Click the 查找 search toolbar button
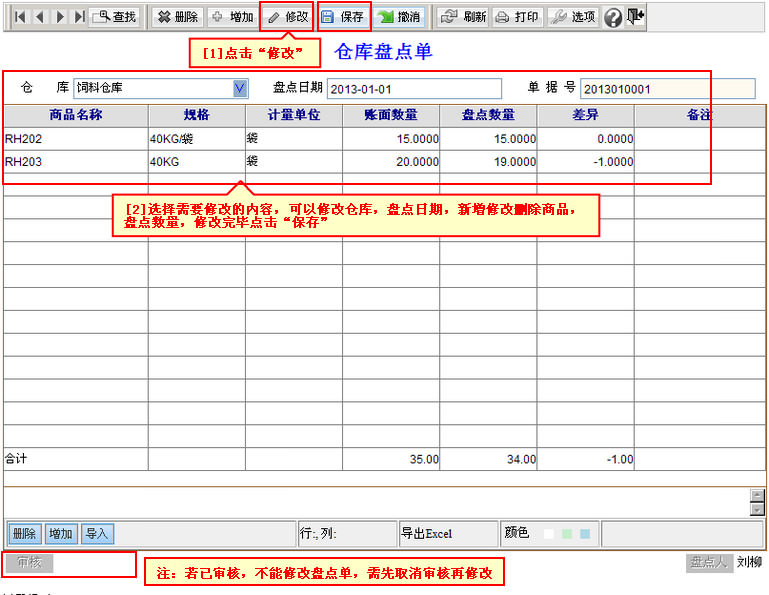 (114, 17)
